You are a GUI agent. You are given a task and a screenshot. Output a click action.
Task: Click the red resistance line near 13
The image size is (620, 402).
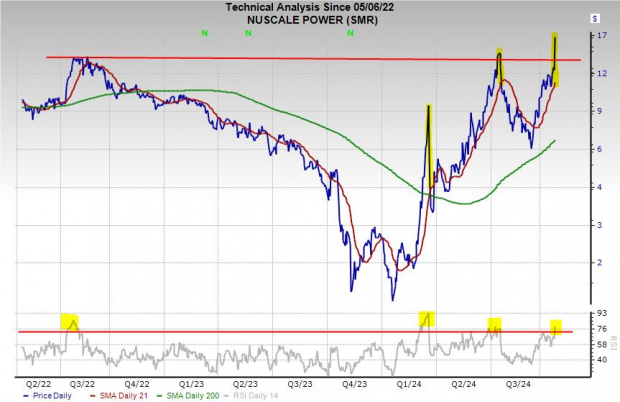click(x=300, y=59)
